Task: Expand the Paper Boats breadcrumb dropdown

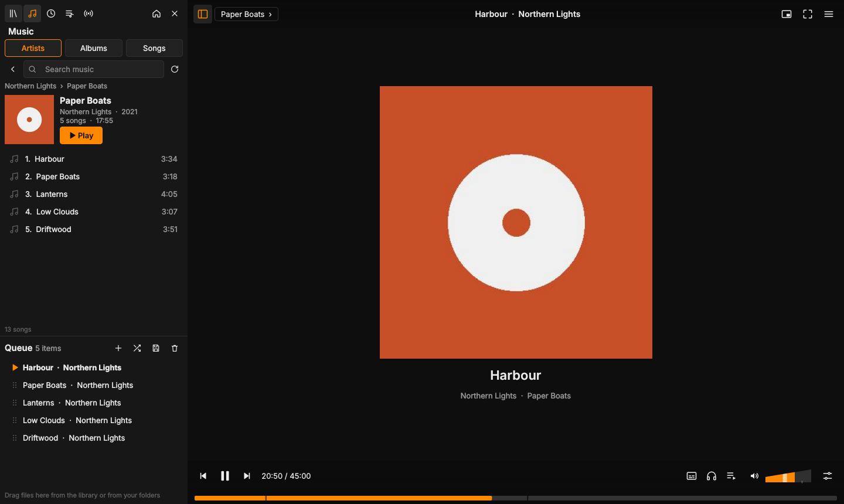Action: 246,14
